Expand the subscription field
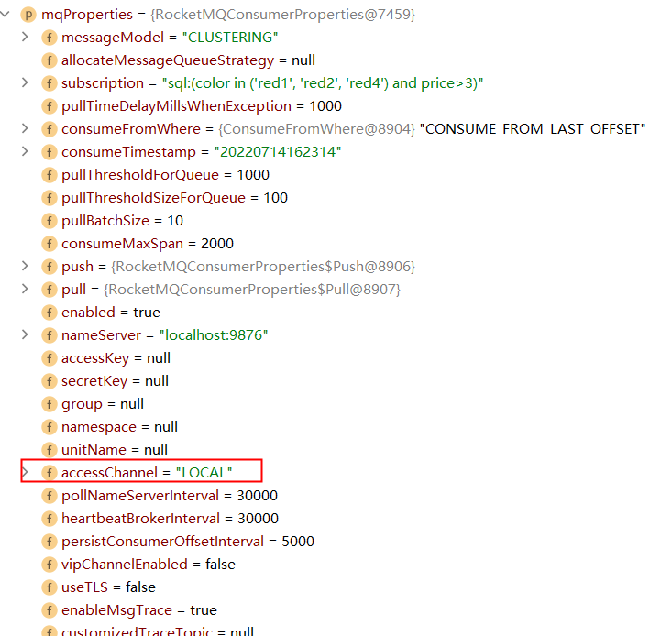672x636 pixels. [25, 83]
